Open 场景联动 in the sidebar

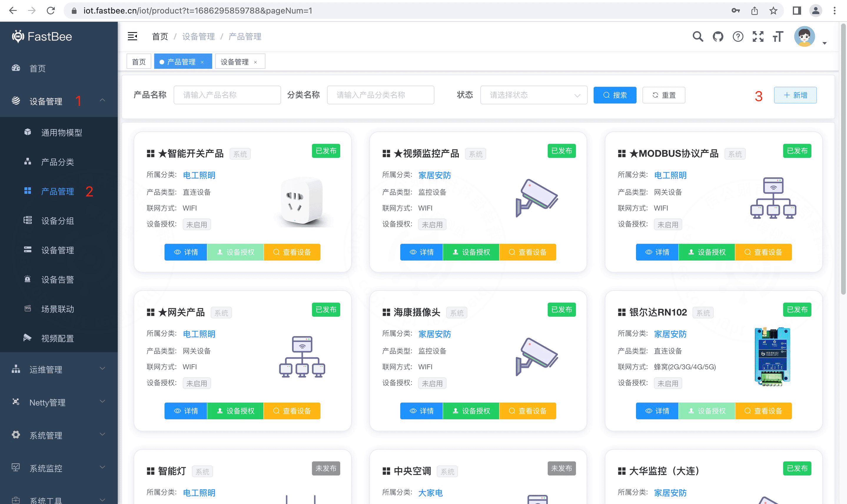(59, 309)
